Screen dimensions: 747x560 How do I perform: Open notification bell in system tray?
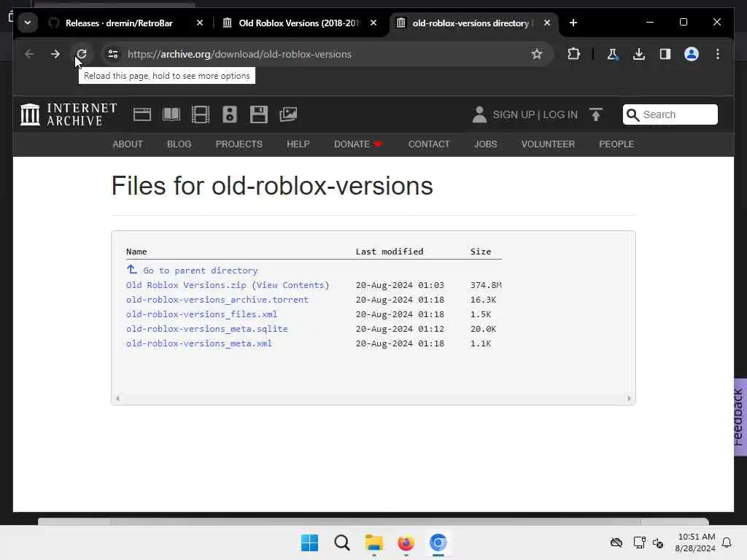click(727, 542)
